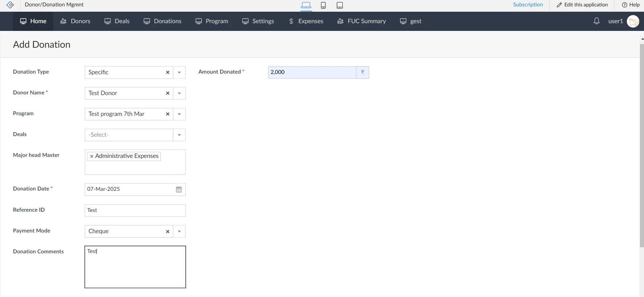Go to the Home tab
644x297 pixels.
click(x=33, y=21)
